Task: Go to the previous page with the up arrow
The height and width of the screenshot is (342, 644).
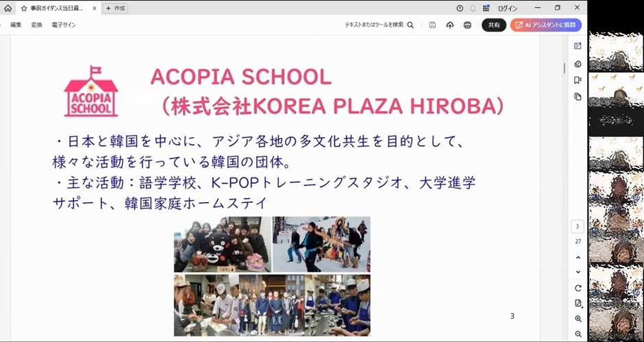Action: pyautogui.click(x=578, y=258)
